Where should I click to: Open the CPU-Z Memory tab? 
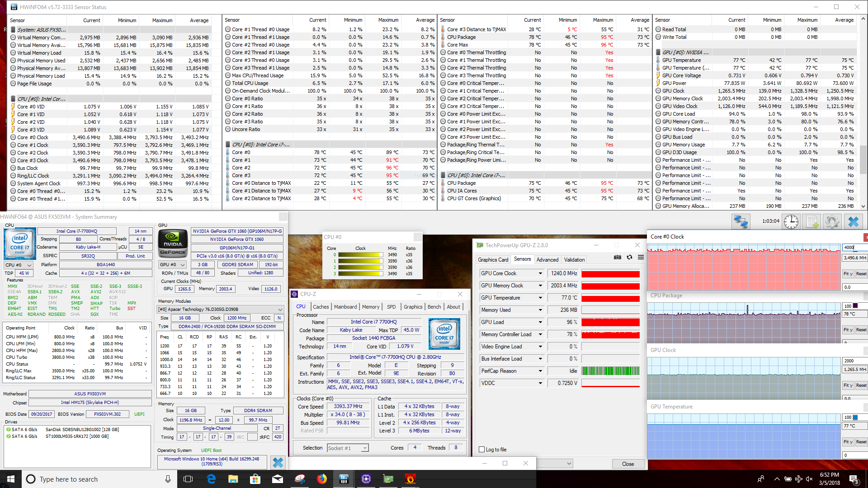click(370, 307)
